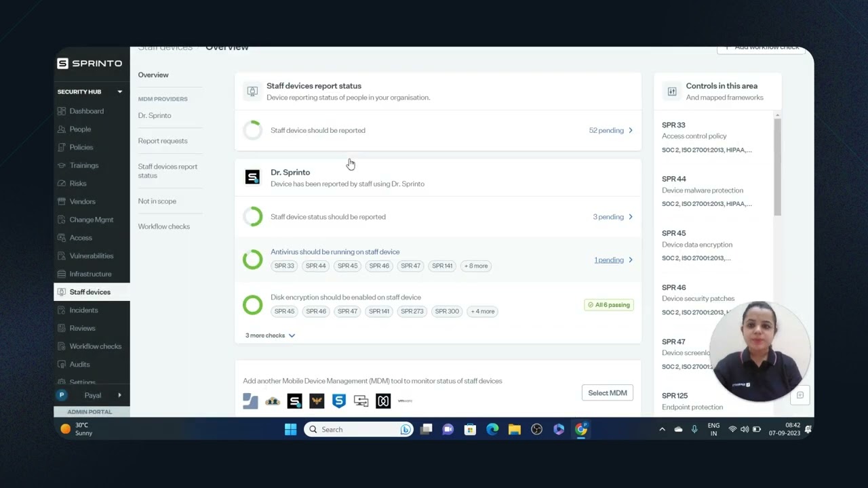Open the Admin Portal bar
Viewport: 868px width, 488px height.
click(x=92, y=412)
